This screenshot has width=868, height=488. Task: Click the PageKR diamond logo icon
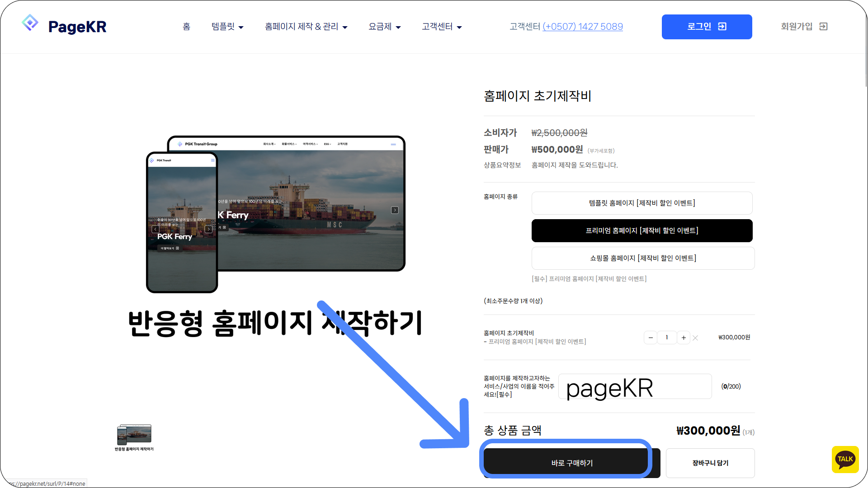tap(30, 23)
